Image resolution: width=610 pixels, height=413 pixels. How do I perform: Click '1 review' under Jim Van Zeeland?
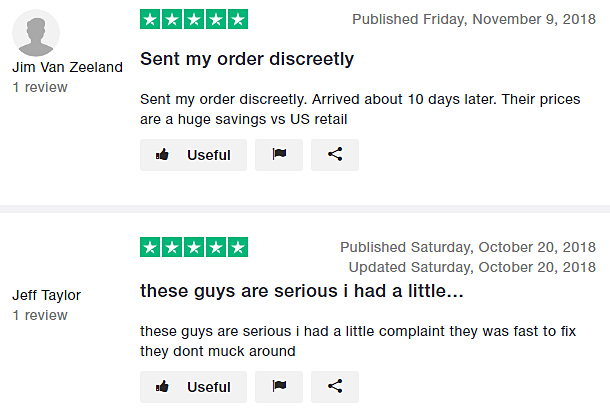click(40, 87)
